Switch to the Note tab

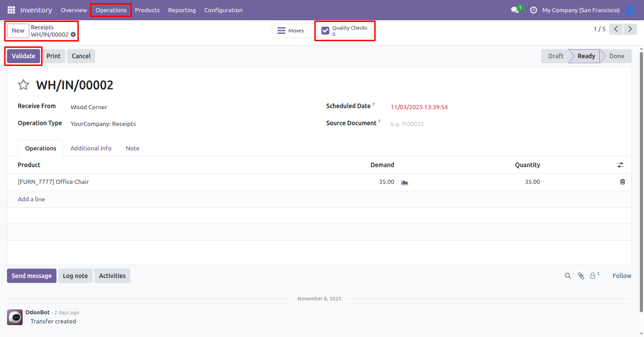pyautogui.click(x=132, y=148)
